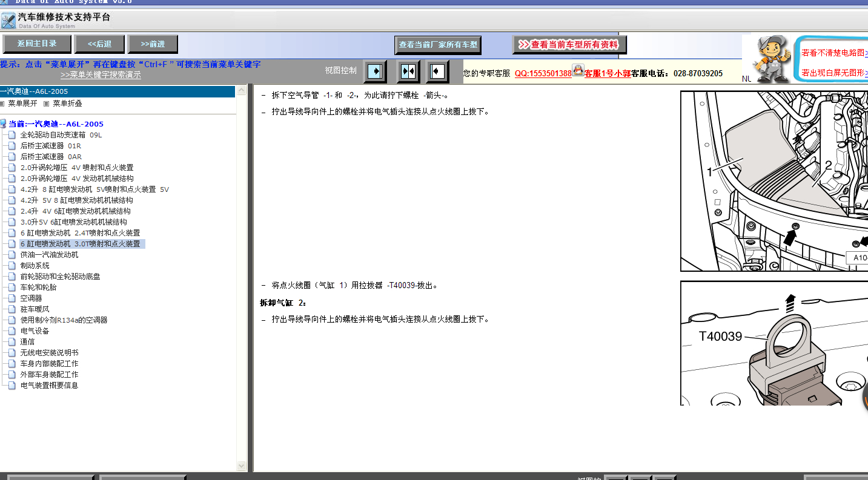Open 3.0升5V 6缸电喷发动机机械结构 item

(x=73, y=222)
